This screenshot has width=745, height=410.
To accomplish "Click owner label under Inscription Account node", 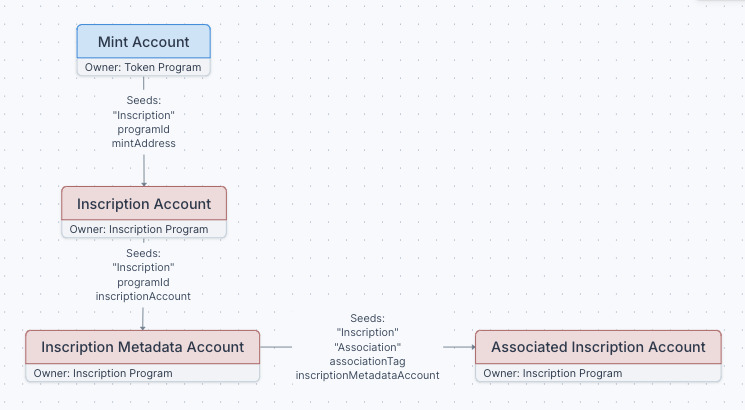I will [x=139, y=230].
